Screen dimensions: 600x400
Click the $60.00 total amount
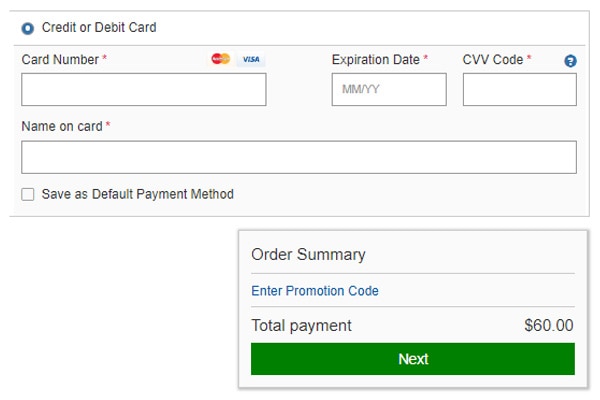[549, 326]
